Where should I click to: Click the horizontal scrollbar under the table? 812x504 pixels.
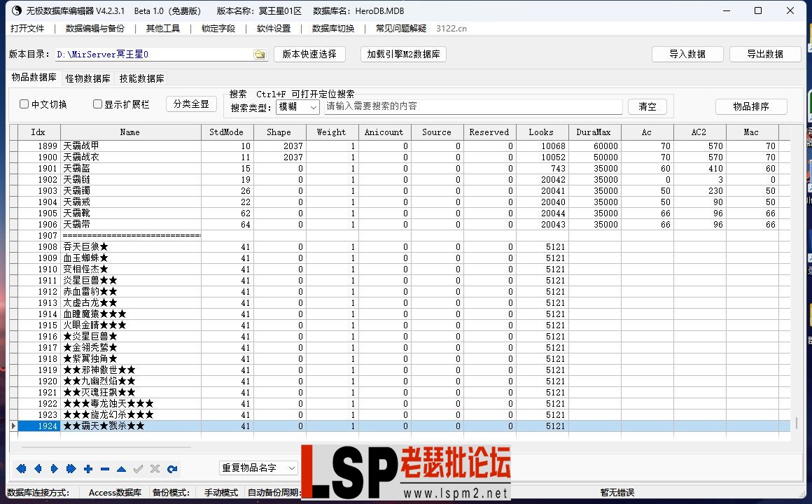pos(106,447)
